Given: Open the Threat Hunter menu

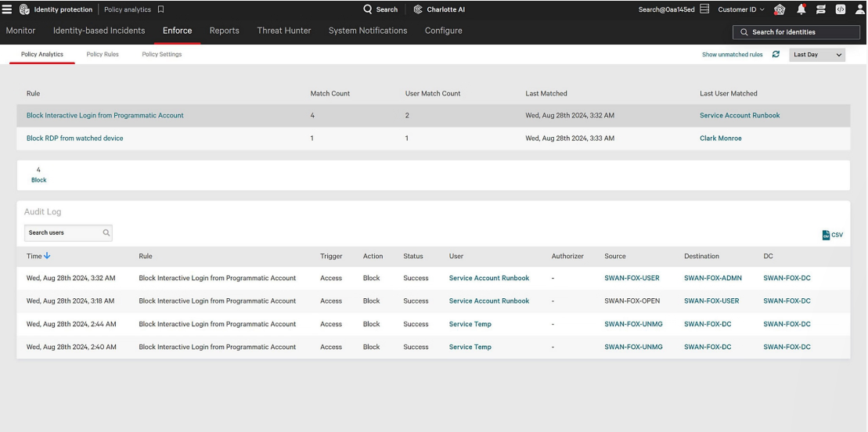Looking at the screenshot, I should coord(284,31).
